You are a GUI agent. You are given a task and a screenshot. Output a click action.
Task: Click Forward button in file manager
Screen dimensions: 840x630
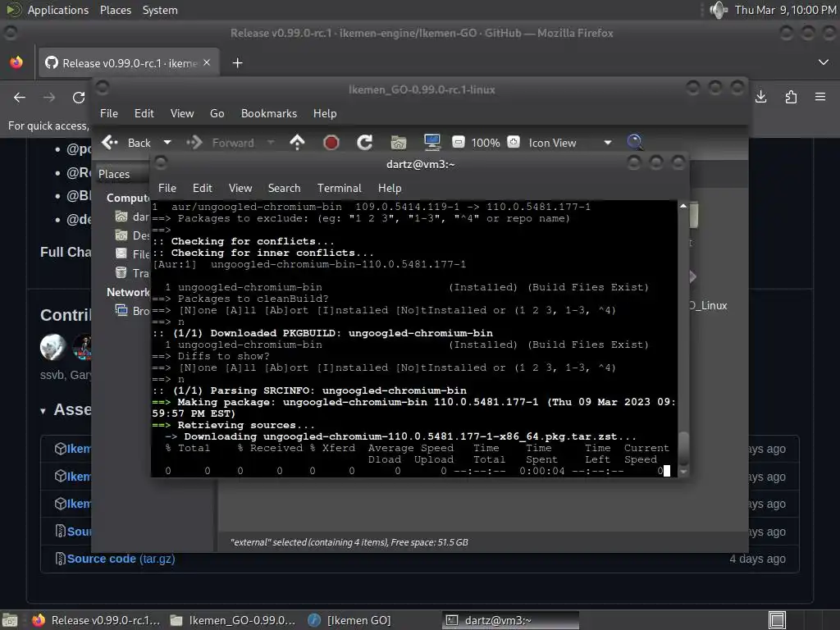point(221,143)
